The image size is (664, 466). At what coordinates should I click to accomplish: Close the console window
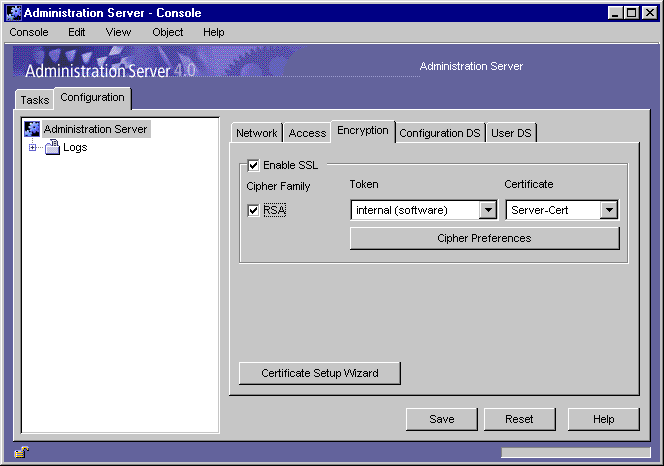[x=650, y=13]
